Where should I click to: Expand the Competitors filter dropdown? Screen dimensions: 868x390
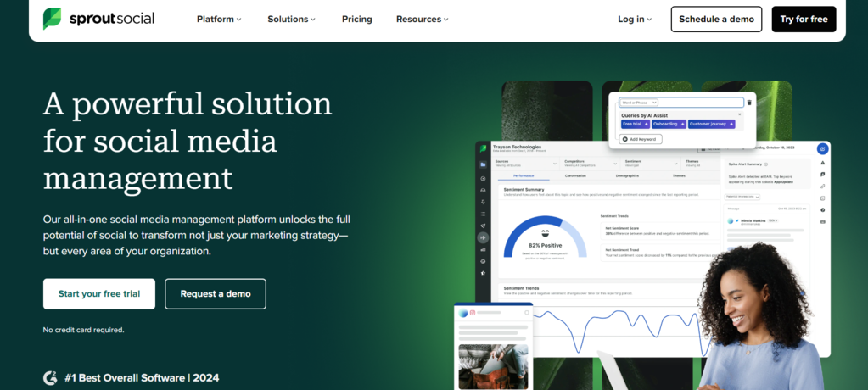(x=590, y=164)
